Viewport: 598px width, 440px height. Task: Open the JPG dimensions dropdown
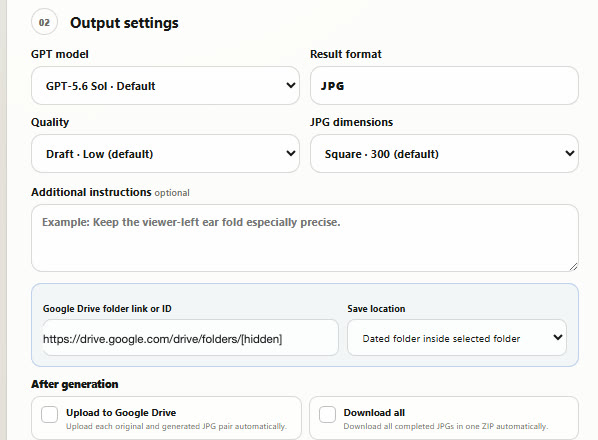(444, 154)
